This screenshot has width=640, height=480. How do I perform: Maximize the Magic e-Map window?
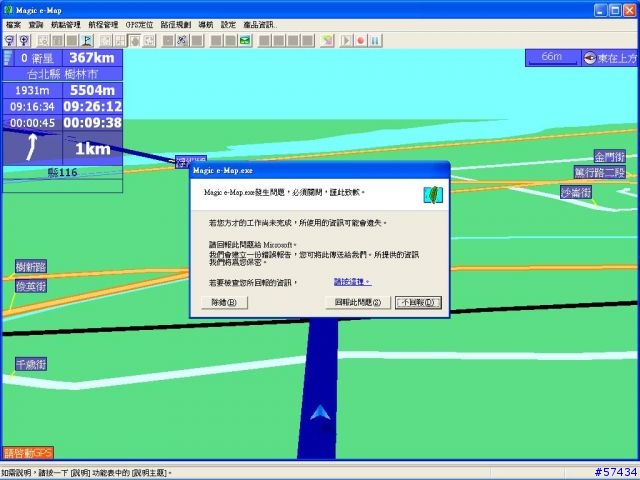[x=615, y=10]
